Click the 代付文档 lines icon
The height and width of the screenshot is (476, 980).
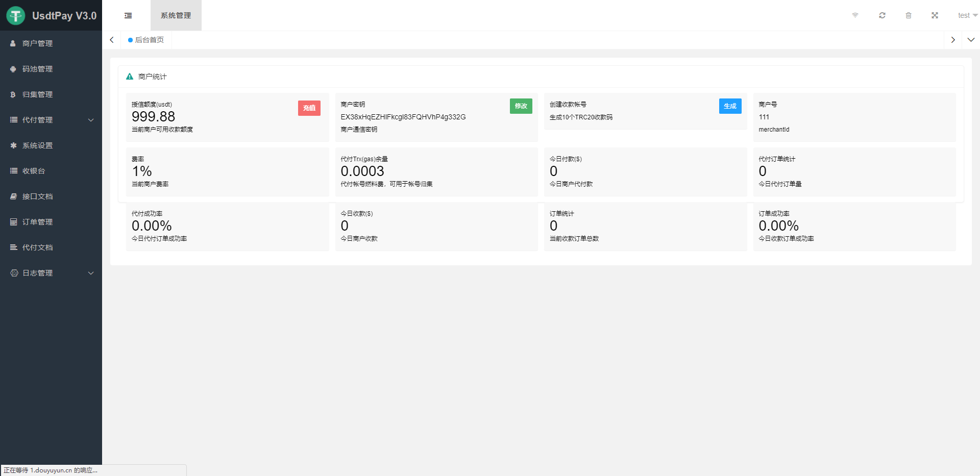[14, 247]
